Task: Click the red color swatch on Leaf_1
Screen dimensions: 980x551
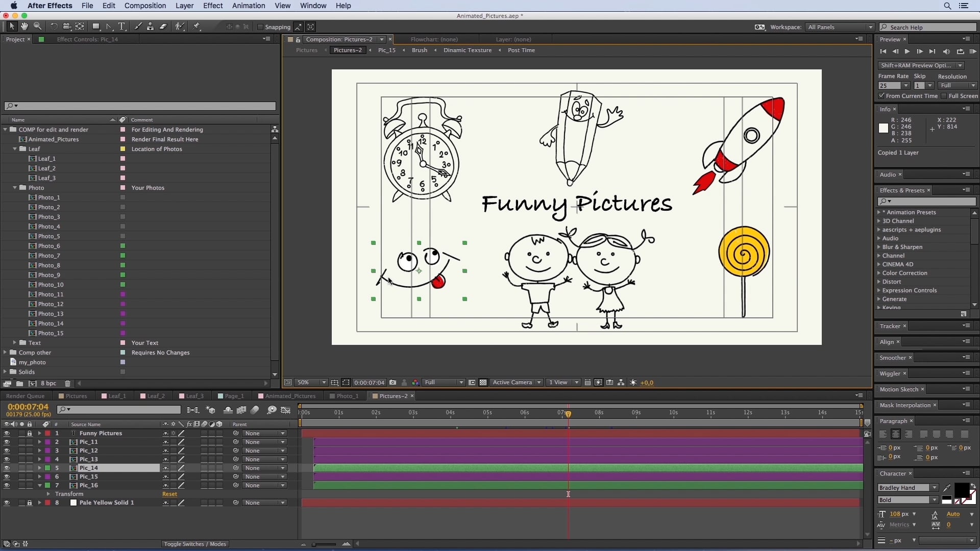Action: pos(122,158)
